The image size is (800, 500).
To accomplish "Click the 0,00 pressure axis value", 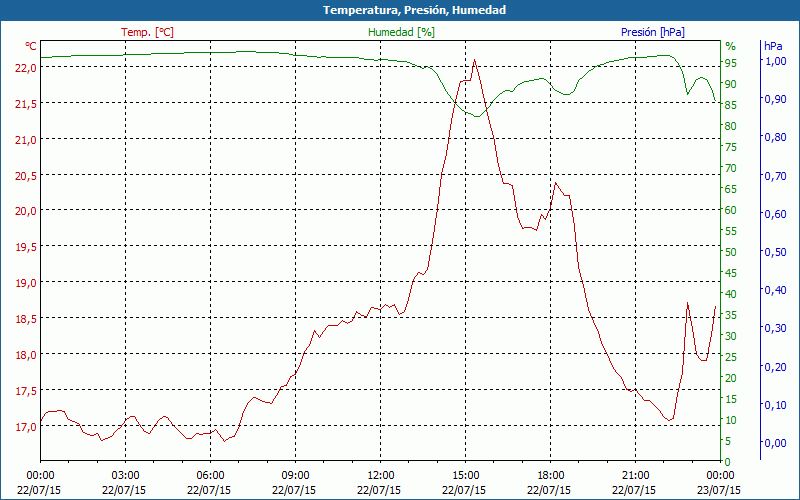I will click(x=775, y=443).
